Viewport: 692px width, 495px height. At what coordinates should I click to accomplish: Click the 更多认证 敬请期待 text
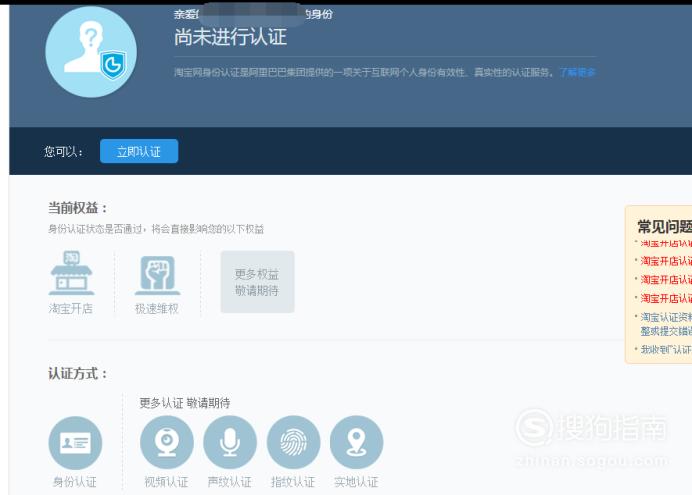coord(185,403)
